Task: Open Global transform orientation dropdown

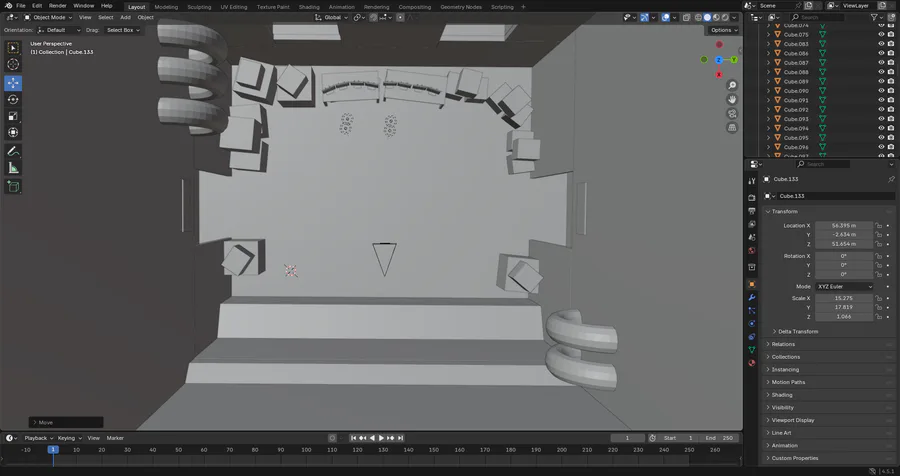Action: click(331, 18)
